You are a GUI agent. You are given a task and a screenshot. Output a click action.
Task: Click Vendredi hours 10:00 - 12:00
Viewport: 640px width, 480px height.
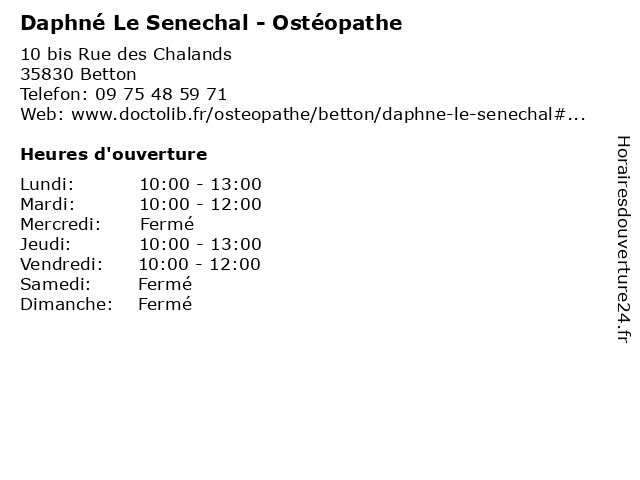200,264
